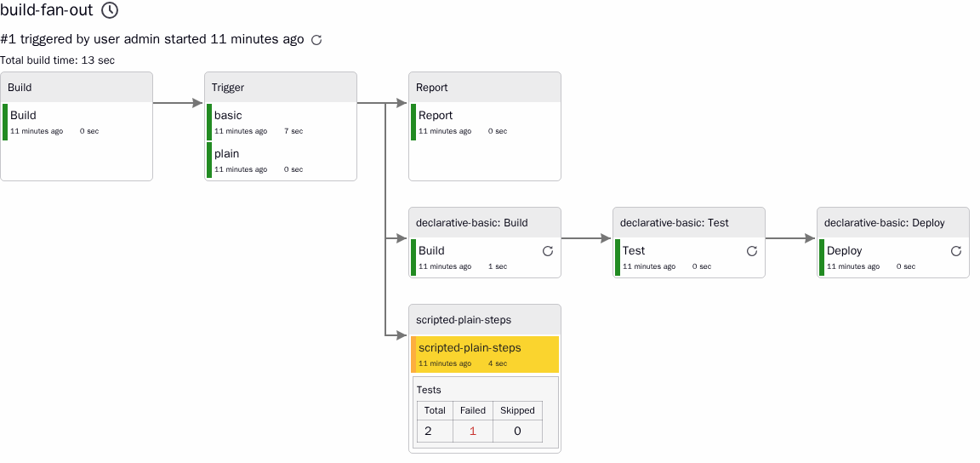Viewport: 980px width, 463px height.
Task: Click the Trigger stage header
Action: tap(281, 87)
